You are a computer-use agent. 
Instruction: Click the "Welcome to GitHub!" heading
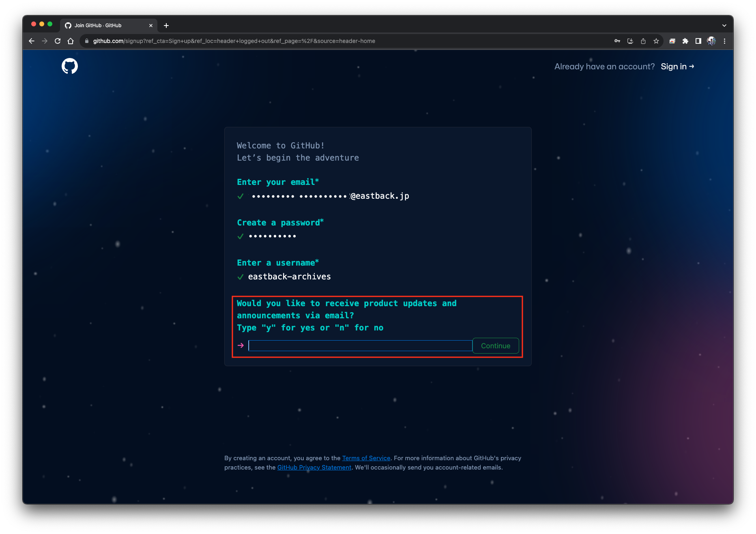281,146
